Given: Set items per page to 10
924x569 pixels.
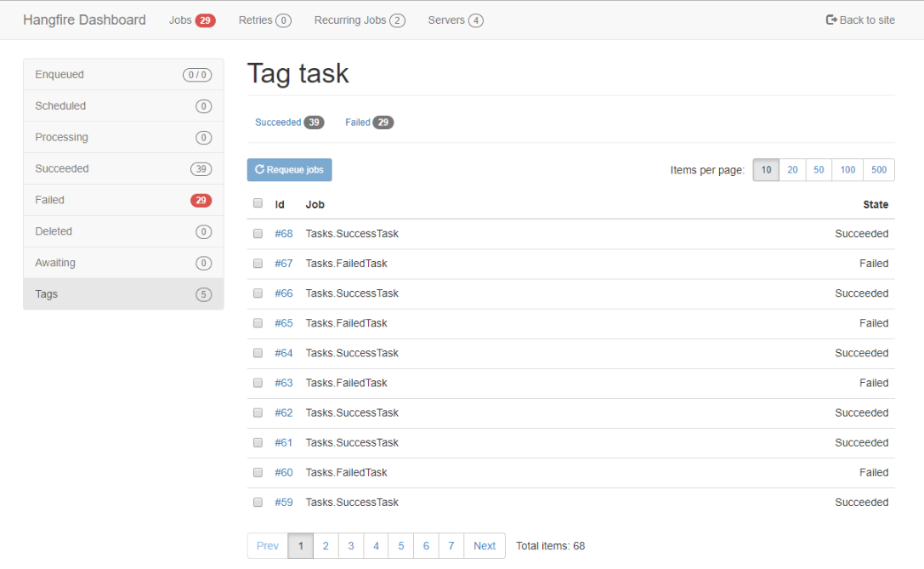Looking at the screenshot, I should [766, 170].
